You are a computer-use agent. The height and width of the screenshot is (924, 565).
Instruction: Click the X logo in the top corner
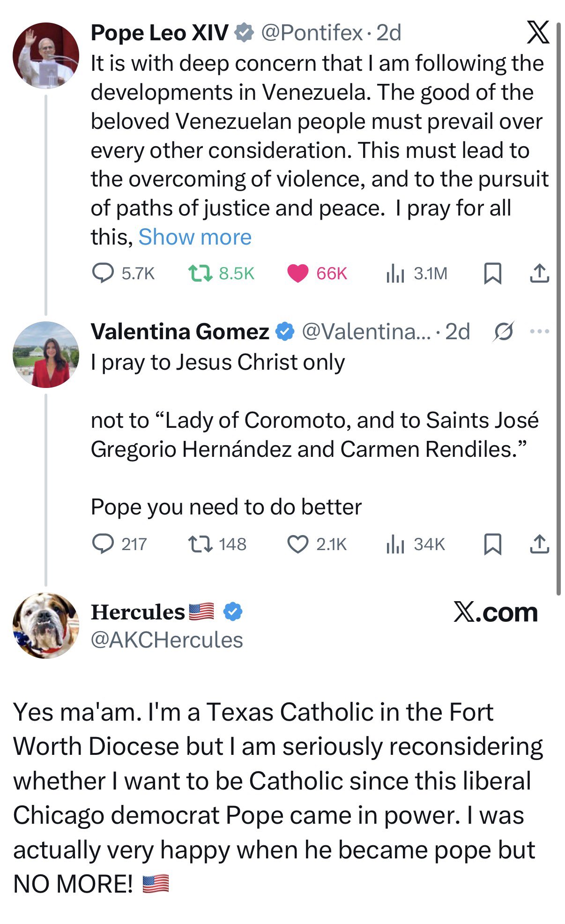(537, 33)
